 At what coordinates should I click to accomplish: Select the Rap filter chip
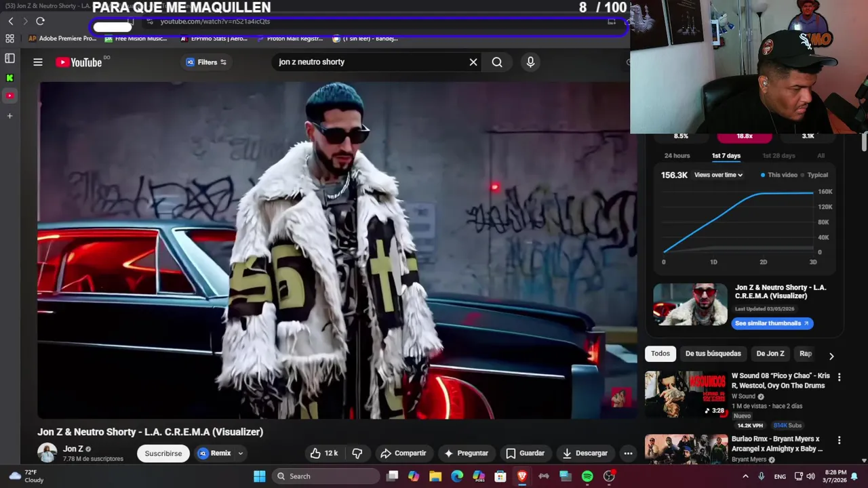click(x=806, y=354)
